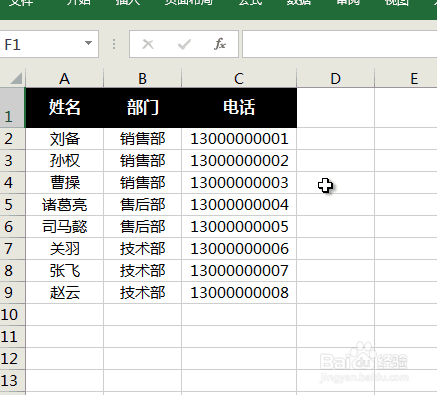This screenshot has height=395, width=437.
Task: Select phone number 13000000005
Action: coord(239,227)
